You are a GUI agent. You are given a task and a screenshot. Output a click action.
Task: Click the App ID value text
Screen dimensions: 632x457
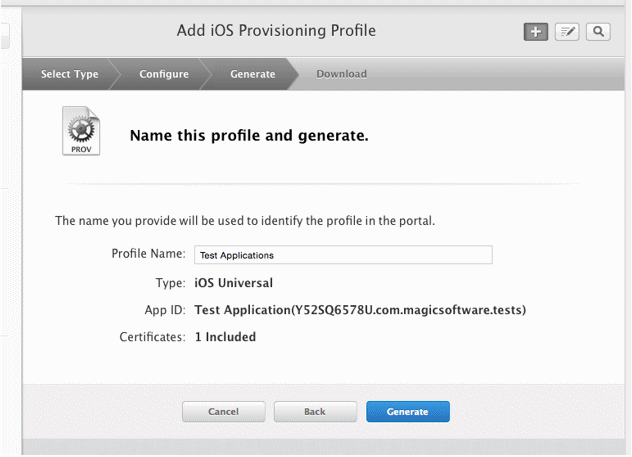coord(360,310)
